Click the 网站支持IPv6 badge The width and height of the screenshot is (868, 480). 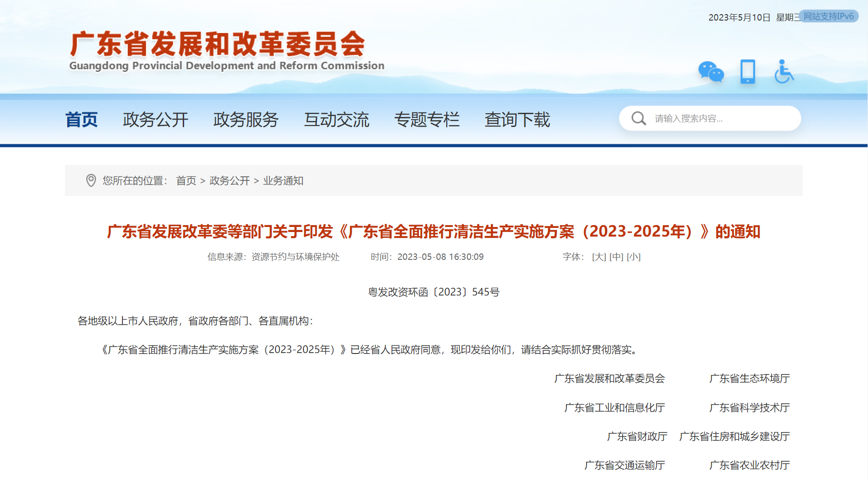tap(829, 16)
